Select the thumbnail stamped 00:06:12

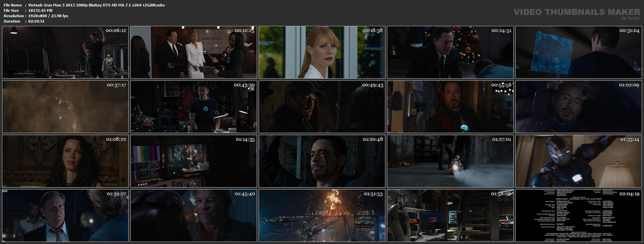point(65,52)
